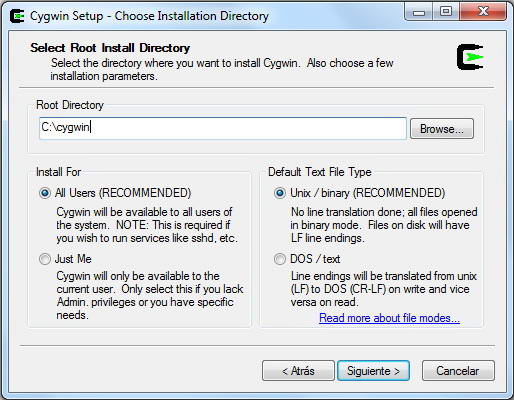514x400 pixels.
Task: Minimize the Cygwin Setup window
Action: point(419,12)
